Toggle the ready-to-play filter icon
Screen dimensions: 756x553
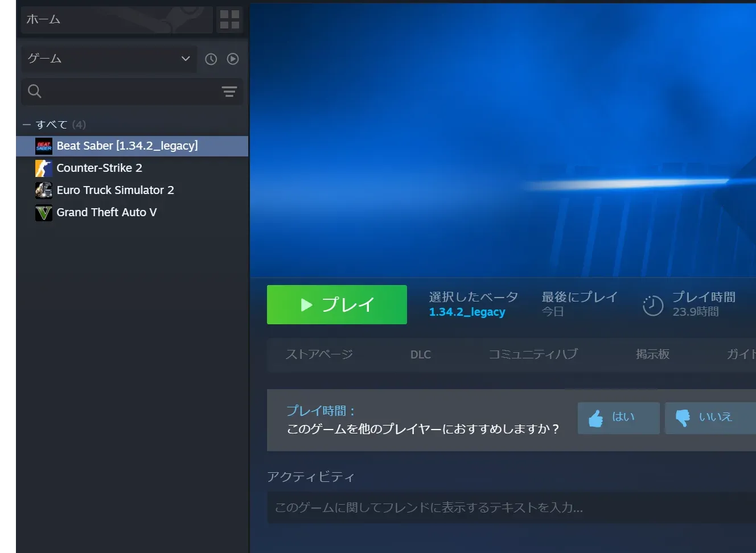point(232,59)
